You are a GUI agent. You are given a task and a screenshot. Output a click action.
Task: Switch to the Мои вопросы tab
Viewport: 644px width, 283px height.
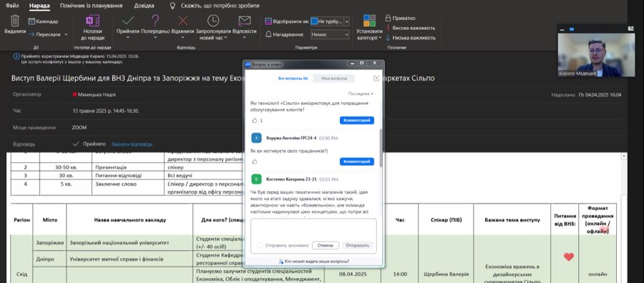click(x=333, y=79)
